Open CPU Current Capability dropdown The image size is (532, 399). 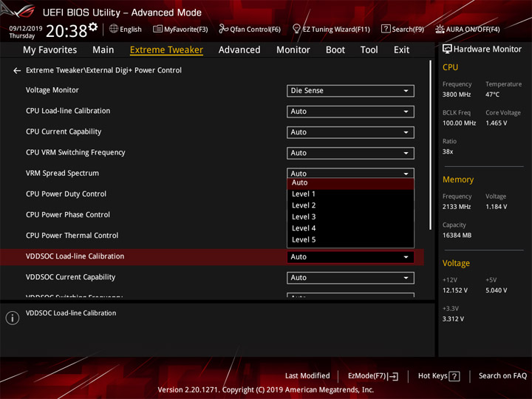pyautogui.click(x=350, y=132)
